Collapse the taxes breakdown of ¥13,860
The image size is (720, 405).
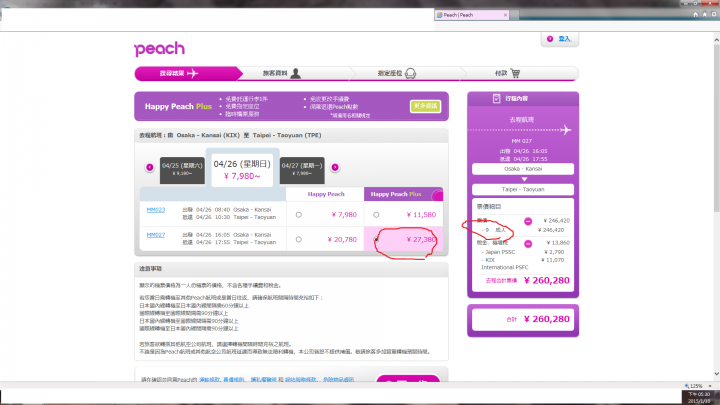pos(528,243)
